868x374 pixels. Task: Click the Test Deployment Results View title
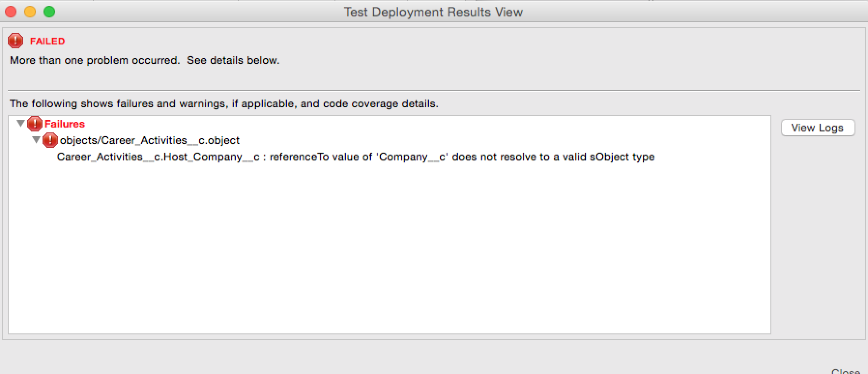pos(433,12)
